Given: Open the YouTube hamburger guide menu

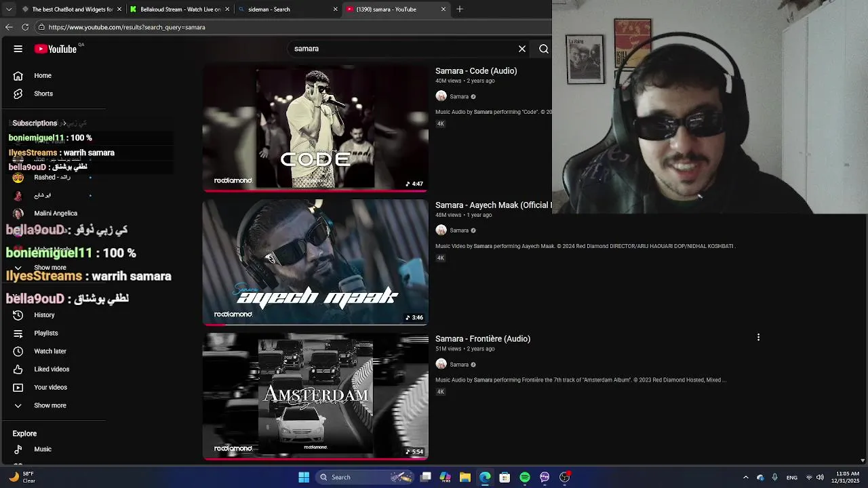Looking at the screenshot, I should 18,49.
